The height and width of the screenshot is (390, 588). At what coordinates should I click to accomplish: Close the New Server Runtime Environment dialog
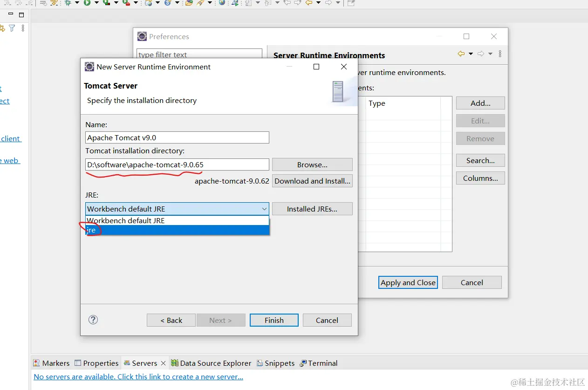344,67
